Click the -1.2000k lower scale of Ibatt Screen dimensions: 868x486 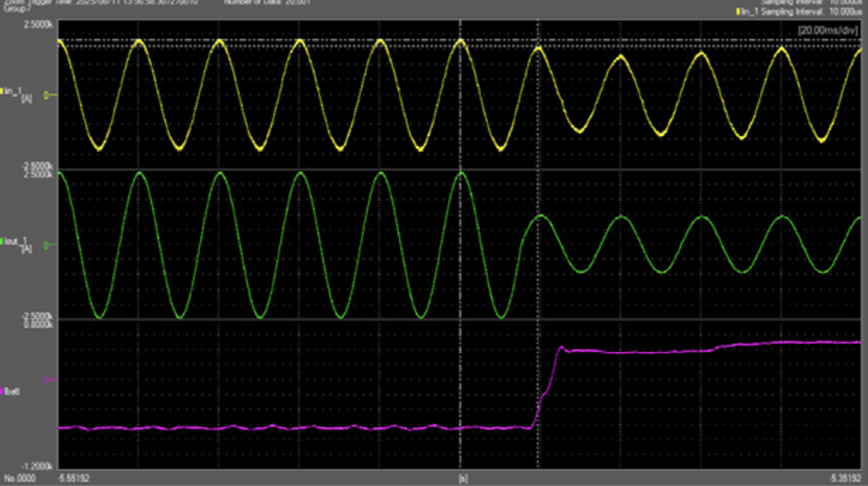point(37,466)
